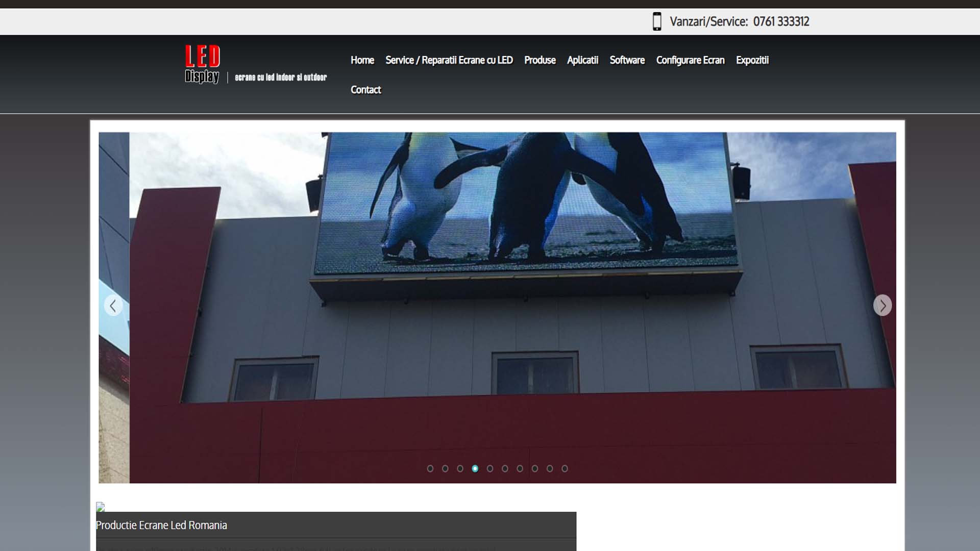The height and width of the screenshot is (551, 980).
Task: Select the last slider dot
Action: pyautogui.click(x=565, y=468)
